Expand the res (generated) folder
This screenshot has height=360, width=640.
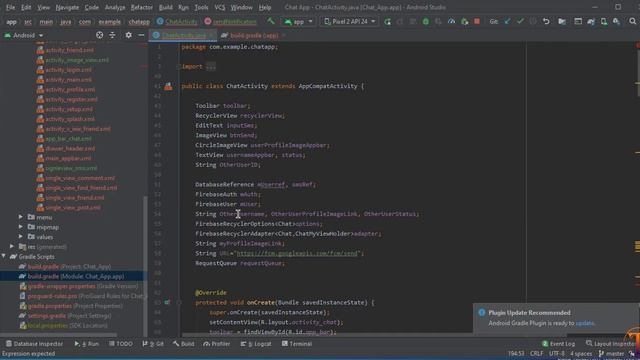click(x=12, y=247)
